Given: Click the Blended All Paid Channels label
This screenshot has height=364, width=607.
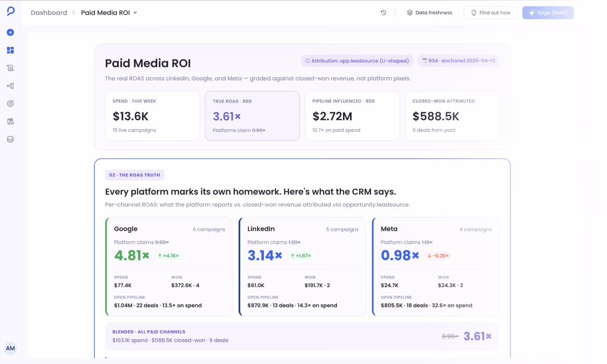Looking at the screenshot, I should click(149, 332).
